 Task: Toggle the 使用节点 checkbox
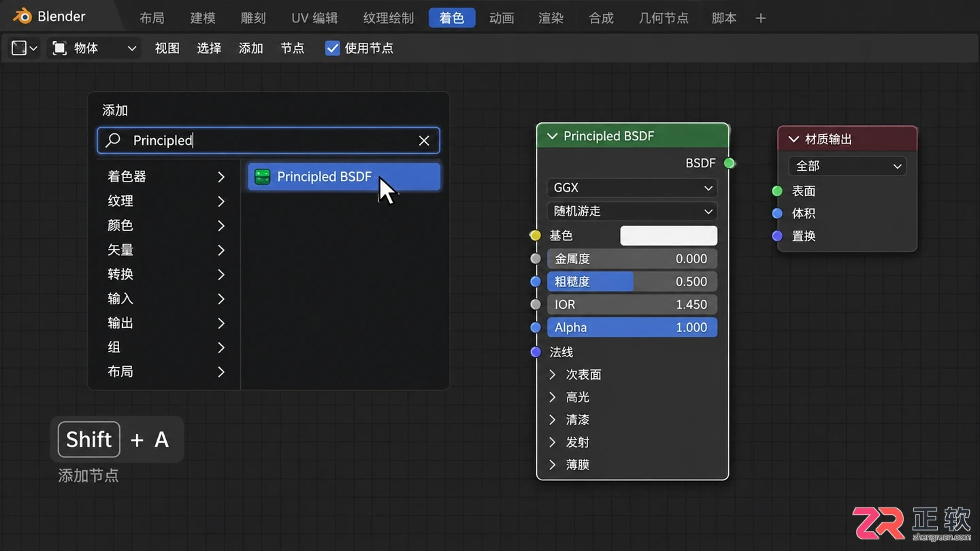tap(332, 48)
